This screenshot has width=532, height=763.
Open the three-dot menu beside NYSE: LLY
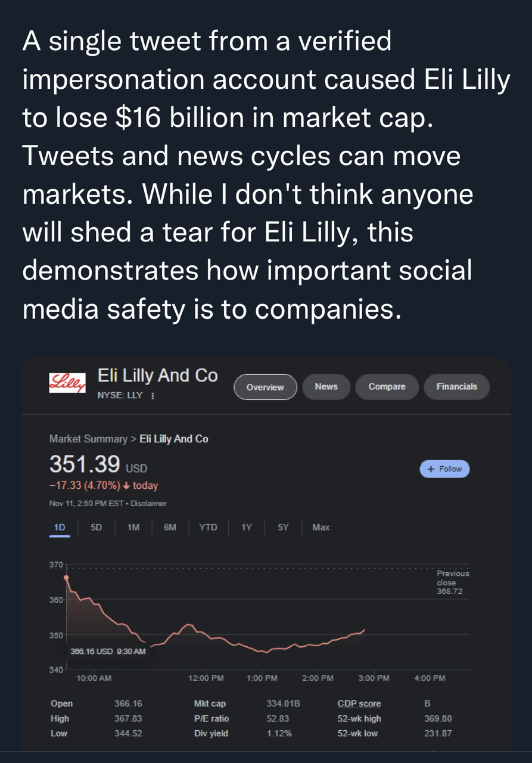pyautogui.click(x=153, y=395)
